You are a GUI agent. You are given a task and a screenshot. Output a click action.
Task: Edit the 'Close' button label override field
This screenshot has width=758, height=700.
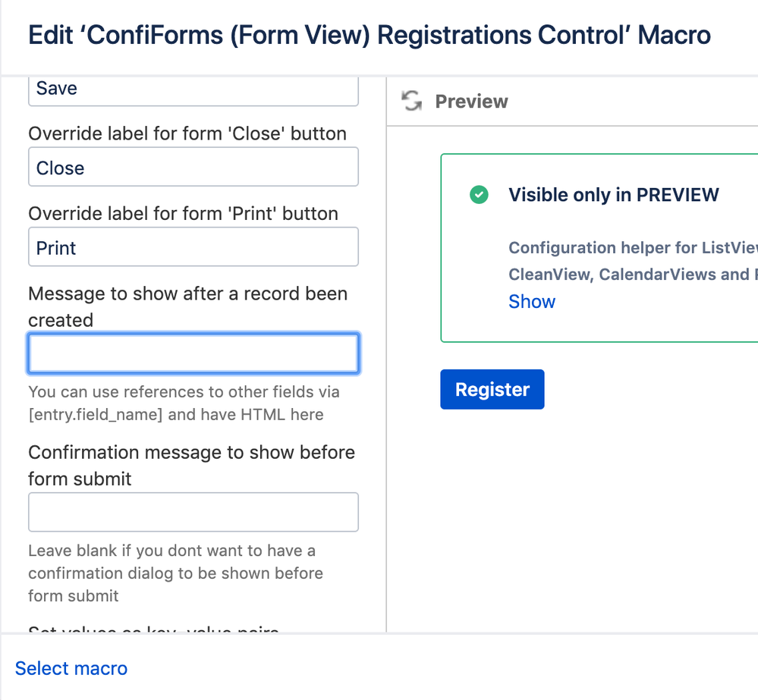pos(193,167)
